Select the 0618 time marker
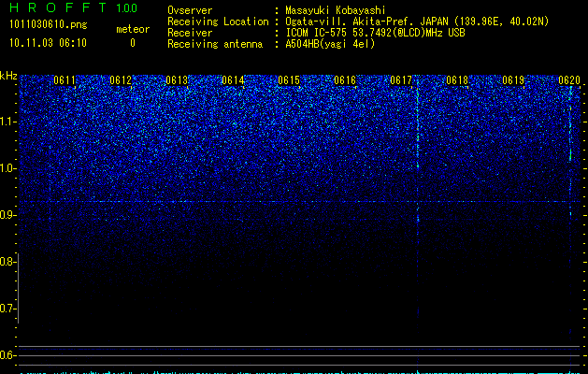Screen dimensions: 588x374 tap(457, 80)
